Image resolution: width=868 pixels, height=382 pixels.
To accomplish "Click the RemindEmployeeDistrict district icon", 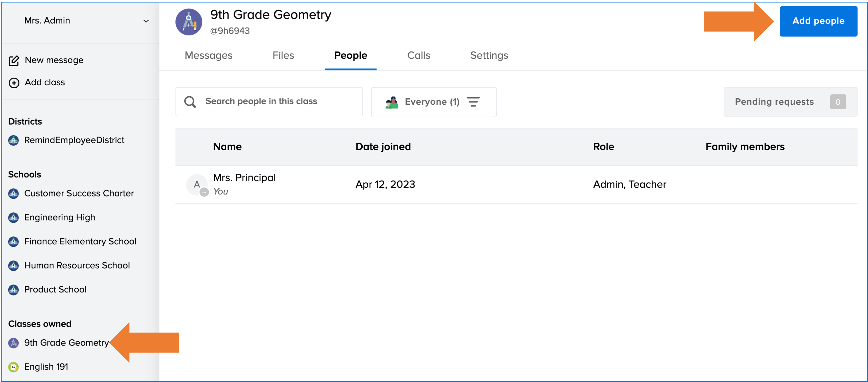I will [13, 140].
